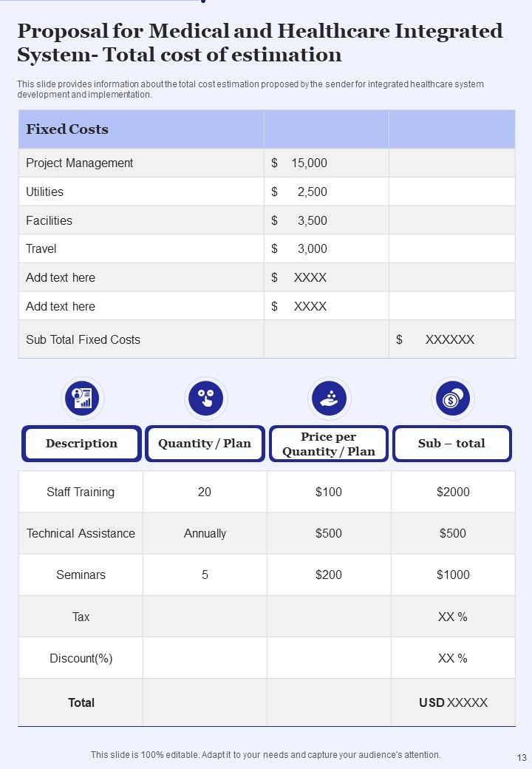532x769 pixels.
Task: Select the Project Management row label
Action: pyautogui.click(x=80, y=163)
